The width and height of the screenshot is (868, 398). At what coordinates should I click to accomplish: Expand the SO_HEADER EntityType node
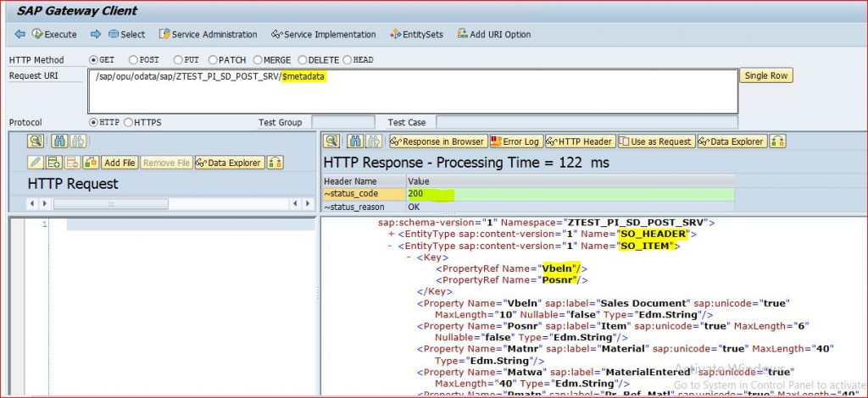[x=392, y=235]
